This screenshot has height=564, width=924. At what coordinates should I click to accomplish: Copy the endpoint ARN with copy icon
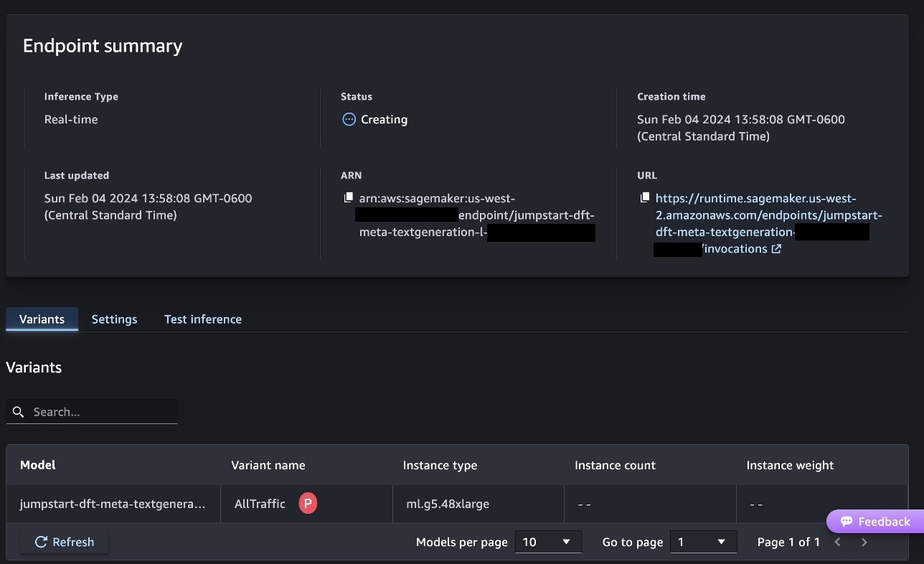point(349,197)
